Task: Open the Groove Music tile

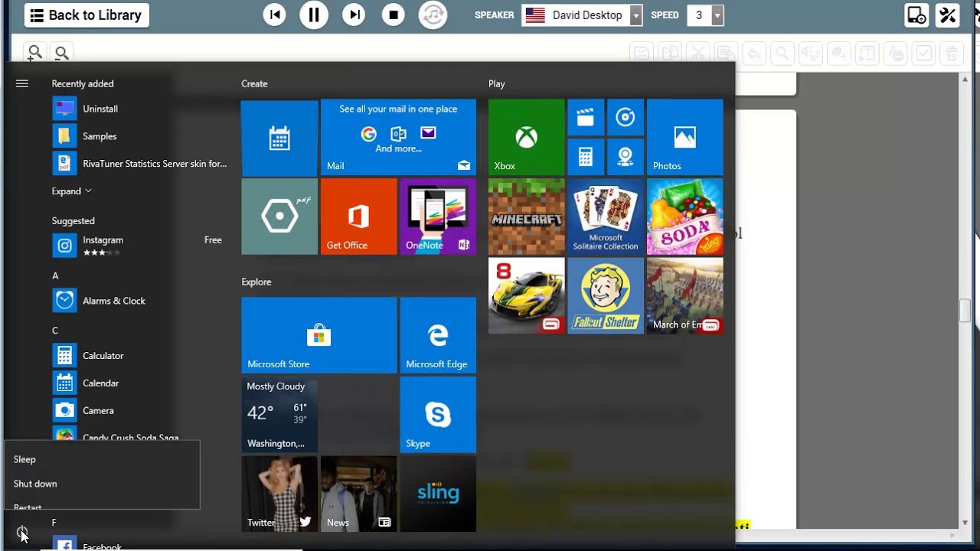Action: click(626, 118)
